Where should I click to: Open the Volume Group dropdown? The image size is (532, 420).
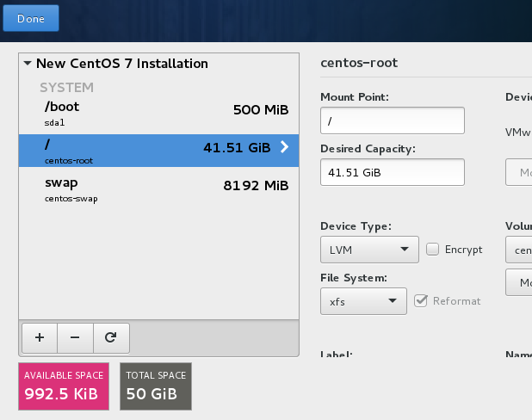pyautogui.click(x=519, y=250)
